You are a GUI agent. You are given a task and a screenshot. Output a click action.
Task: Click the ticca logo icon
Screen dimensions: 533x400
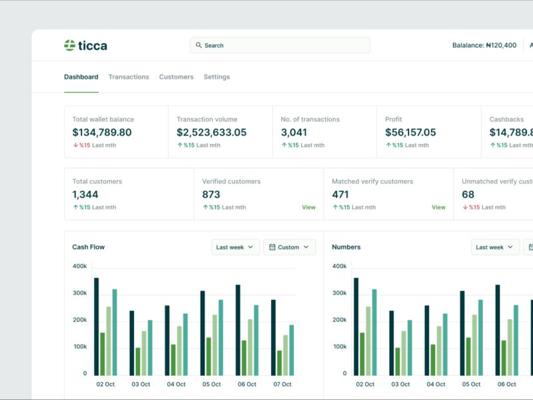[x=70, y=45]
